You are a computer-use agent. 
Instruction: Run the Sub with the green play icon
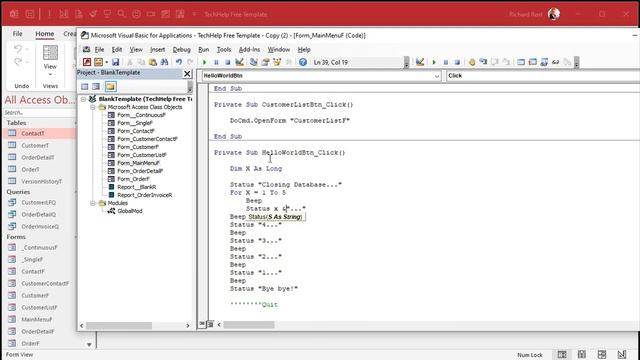pyautogui.click(x=204, y=62)
